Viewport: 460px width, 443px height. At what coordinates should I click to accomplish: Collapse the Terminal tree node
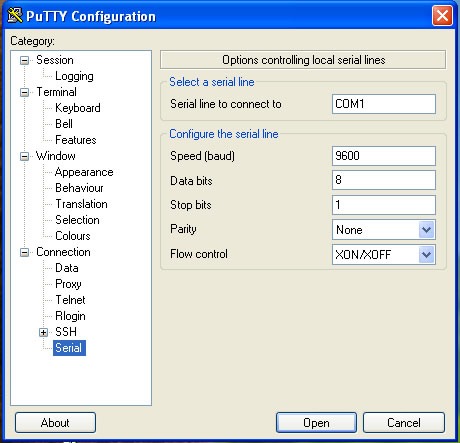coord(24,92)
